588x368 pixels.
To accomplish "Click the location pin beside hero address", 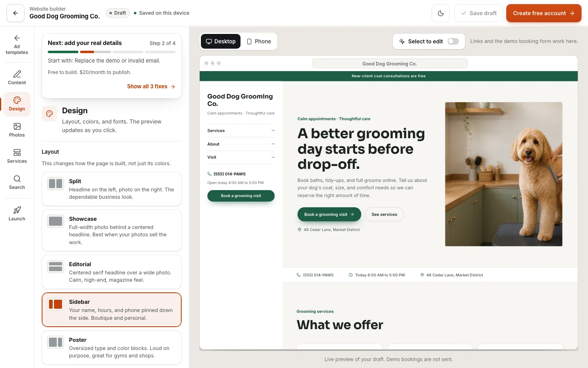I will pos(299,230).
